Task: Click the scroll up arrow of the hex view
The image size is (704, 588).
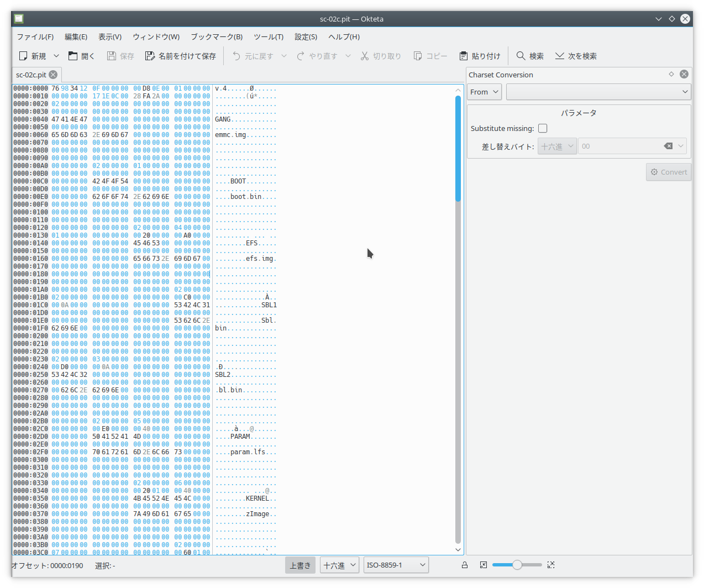Action: coord(458,90)
